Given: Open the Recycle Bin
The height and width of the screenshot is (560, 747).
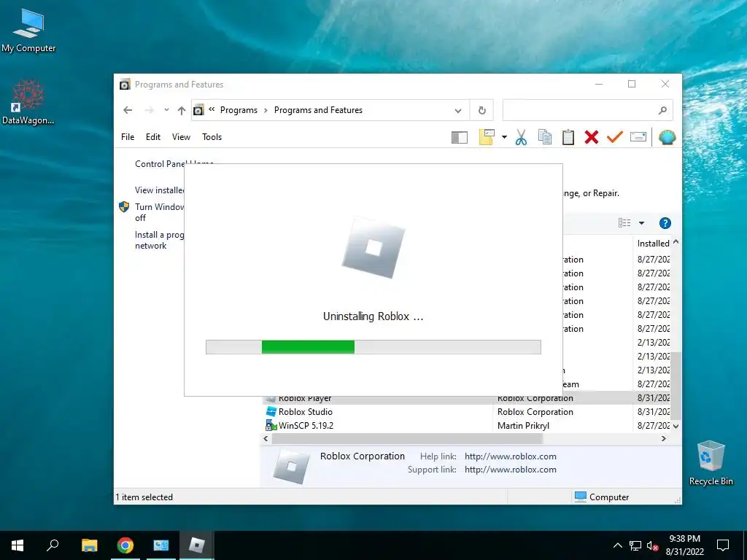Looking at the screenshot, I should click(711, 462).
